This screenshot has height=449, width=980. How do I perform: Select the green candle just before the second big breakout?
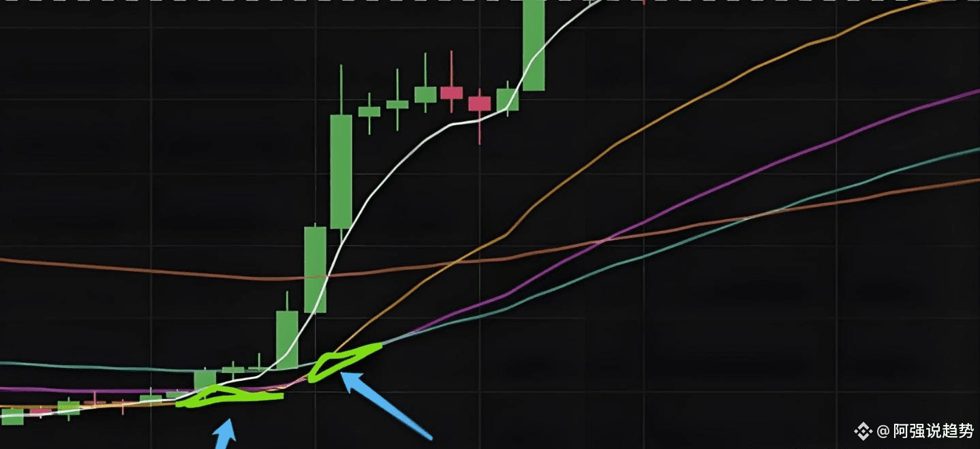(x=507, y=99)
